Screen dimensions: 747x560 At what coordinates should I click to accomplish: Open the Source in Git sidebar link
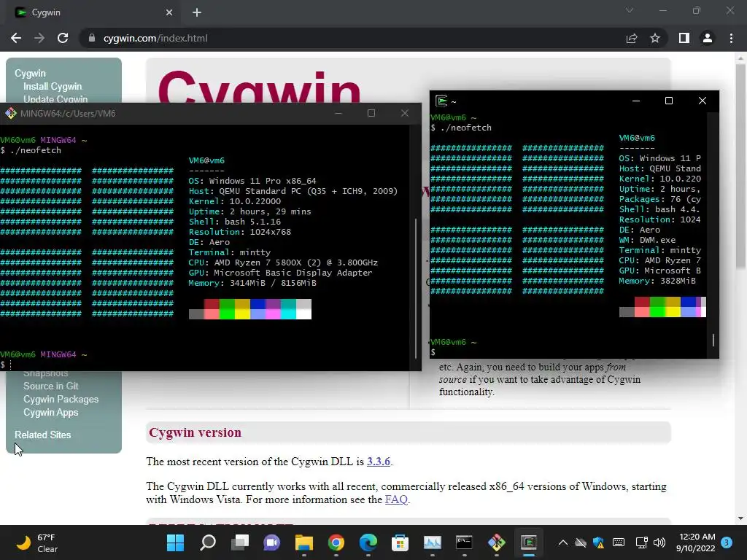click(50, 386)
